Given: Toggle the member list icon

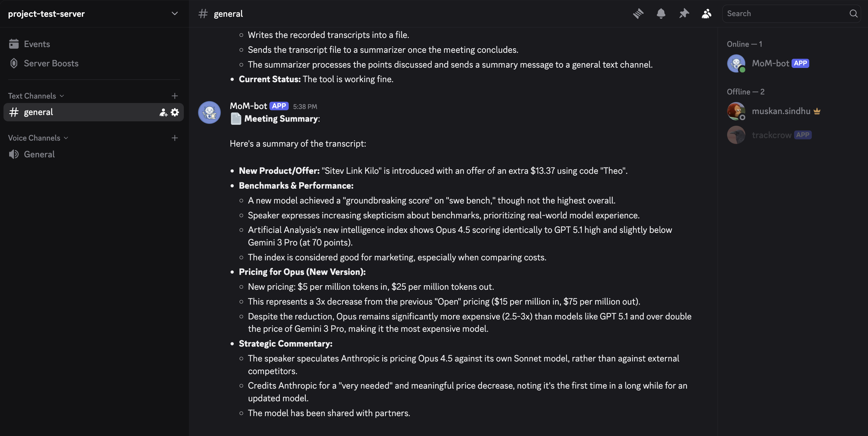Looking at the screenshot, I should pyautogui.click(x=706, y=14).
